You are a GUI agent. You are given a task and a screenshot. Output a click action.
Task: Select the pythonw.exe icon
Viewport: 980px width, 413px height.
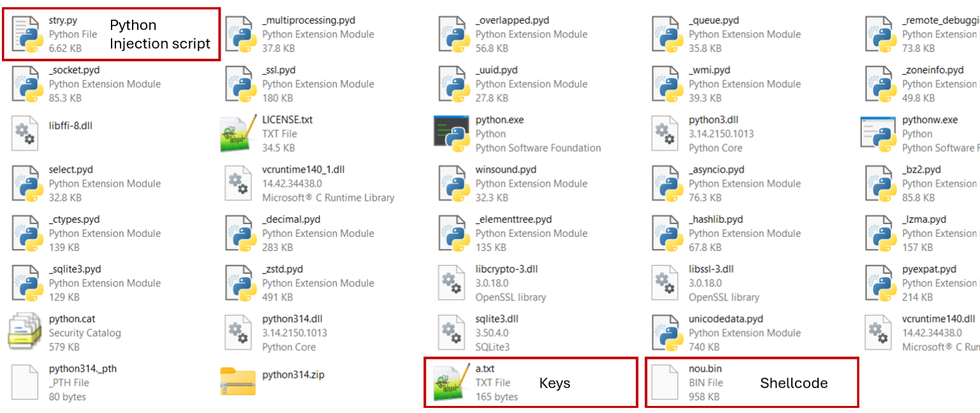coord(879,134)
